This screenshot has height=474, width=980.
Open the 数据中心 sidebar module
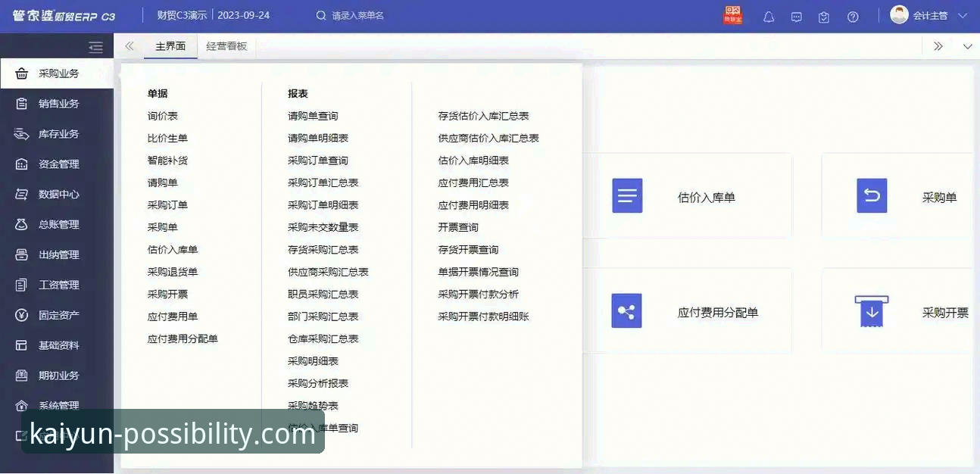click(57, 195)
